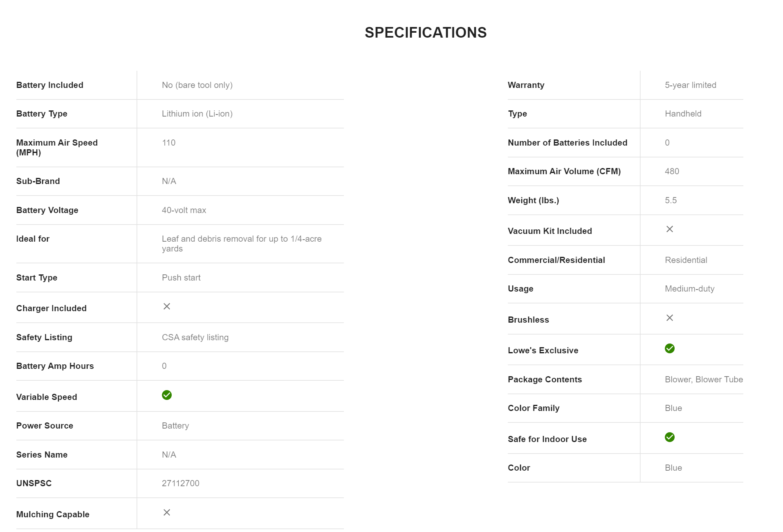This screenshot has height=532, width=783.
Task: Click the 'Blower, Blower Tube' package contents text
Action: tap(704, 379)
